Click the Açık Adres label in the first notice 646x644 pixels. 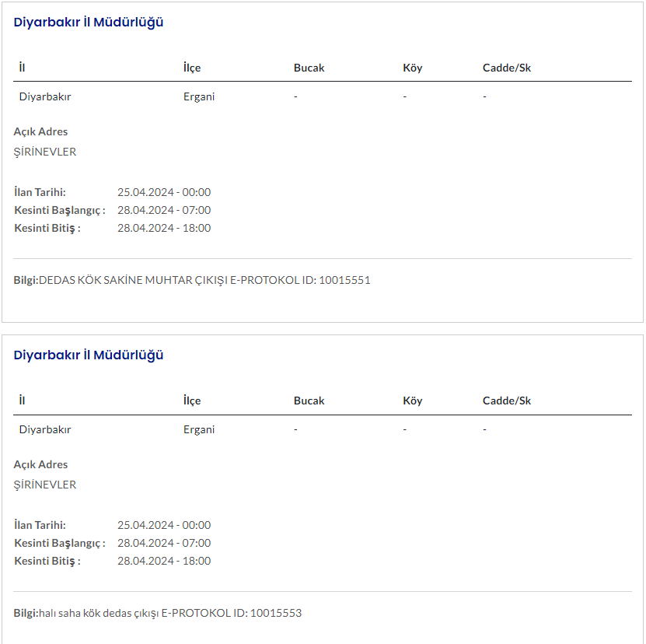40,131
